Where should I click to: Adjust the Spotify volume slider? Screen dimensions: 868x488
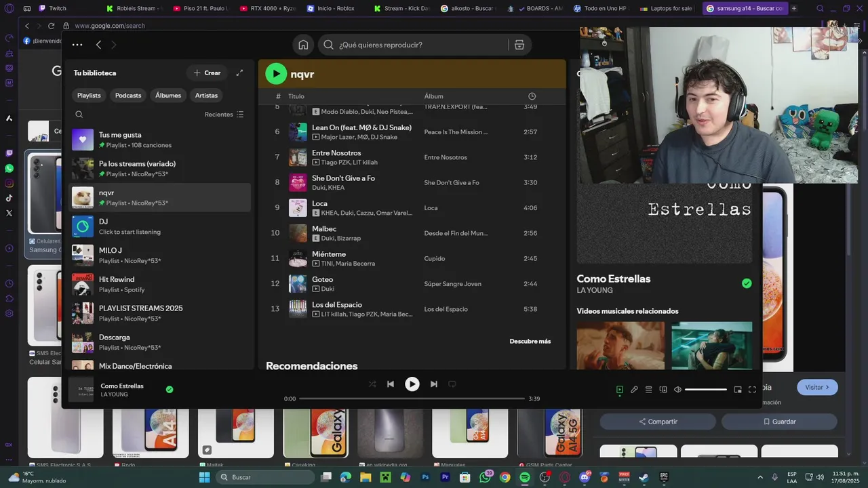pyautogui.click(x=706, y=390)
